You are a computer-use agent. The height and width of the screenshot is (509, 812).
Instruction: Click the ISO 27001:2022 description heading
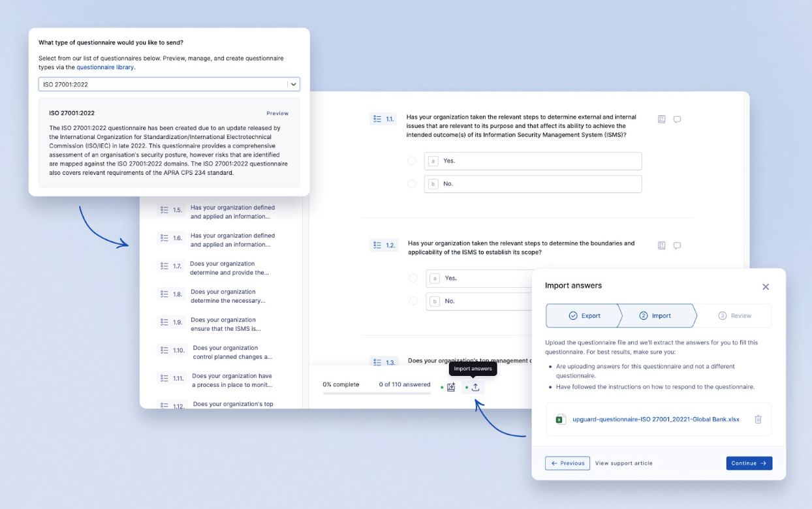pyautogui.click(x=72, y=113)
